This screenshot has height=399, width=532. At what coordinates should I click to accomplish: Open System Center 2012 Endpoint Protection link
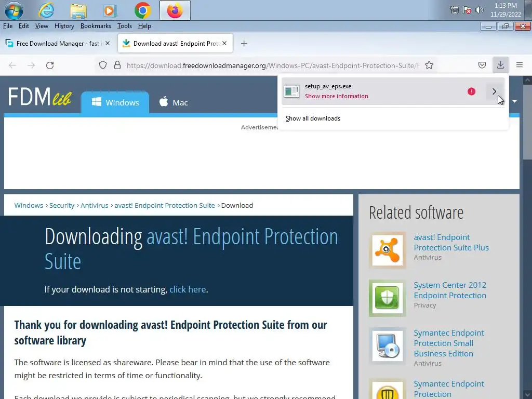450,290
